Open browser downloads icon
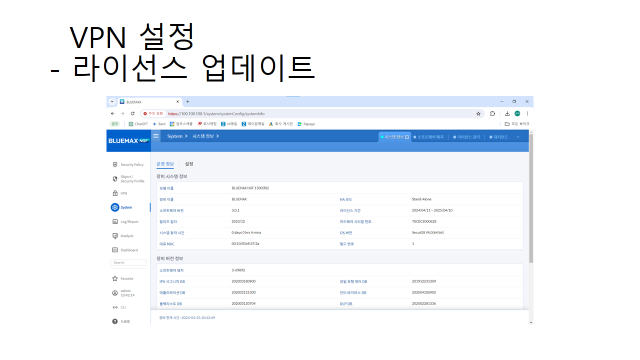The width and height of the screenshot is (640, 360). (507, 113)
